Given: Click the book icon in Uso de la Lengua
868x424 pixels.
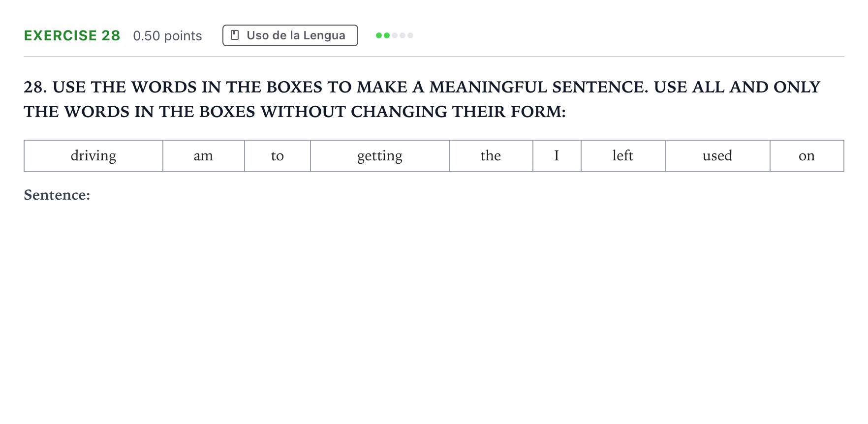Looking at the screenshot, I should [235, 35].
